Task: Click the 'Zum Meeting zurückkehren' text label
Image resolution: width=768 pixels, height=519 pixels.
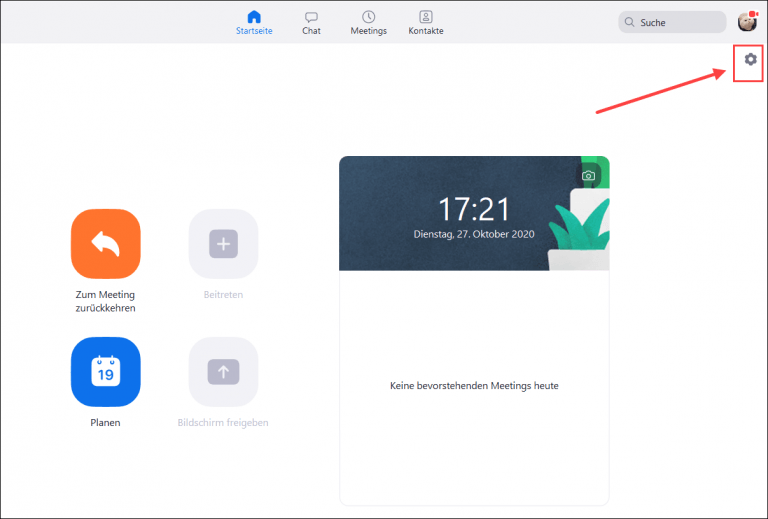Action: coord(106,301)
